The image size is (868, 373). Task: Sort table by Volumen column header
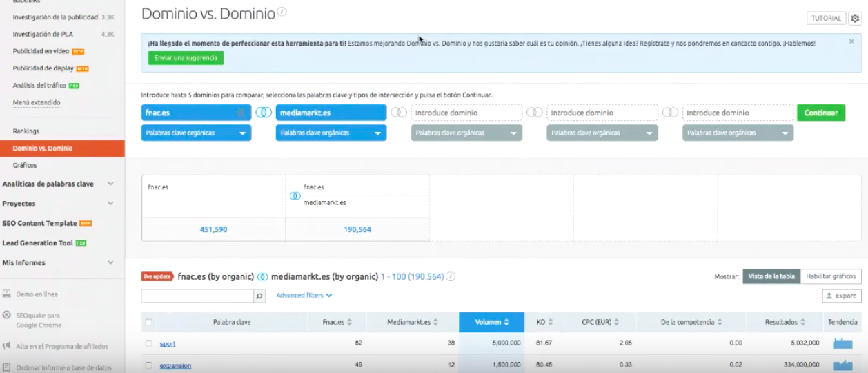(492, 322)
